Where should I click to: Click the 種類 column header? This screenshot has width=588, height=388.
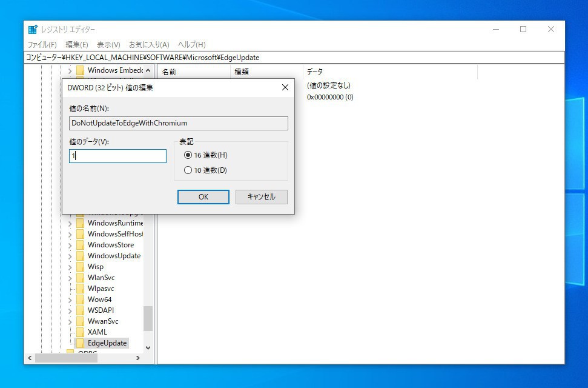[266, 72]
